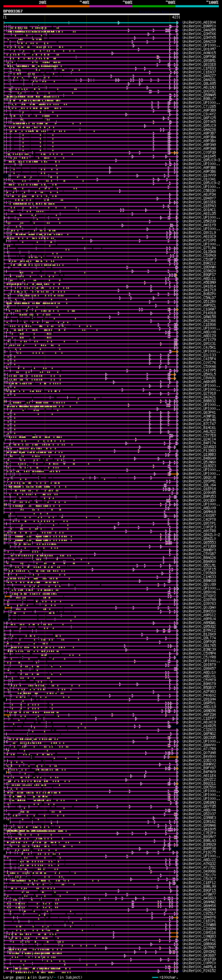Click the label UniRef100_Q6FX25
This screenshot has height=980, width=222.
tap(199, 118)
